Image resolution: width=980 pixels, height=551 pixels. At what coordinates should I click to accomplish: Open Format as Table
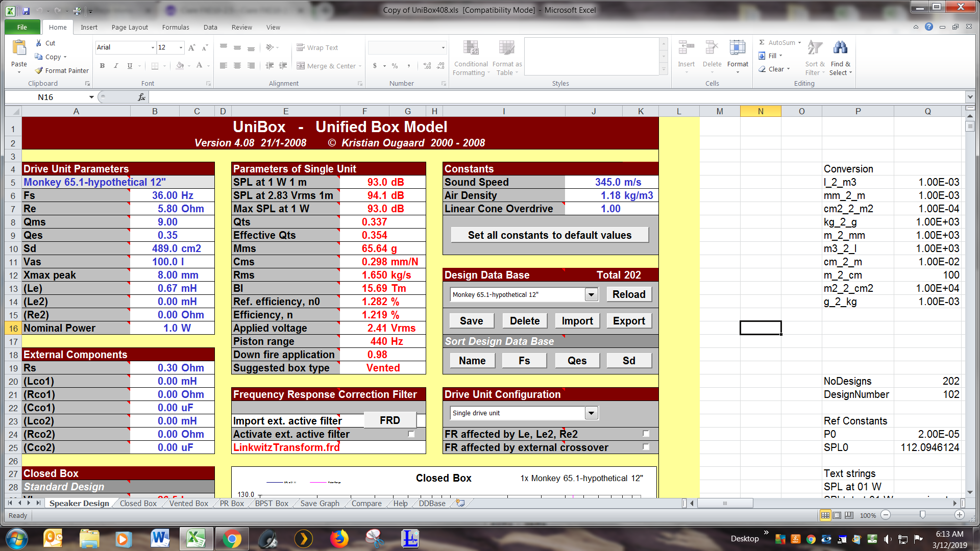507,58
